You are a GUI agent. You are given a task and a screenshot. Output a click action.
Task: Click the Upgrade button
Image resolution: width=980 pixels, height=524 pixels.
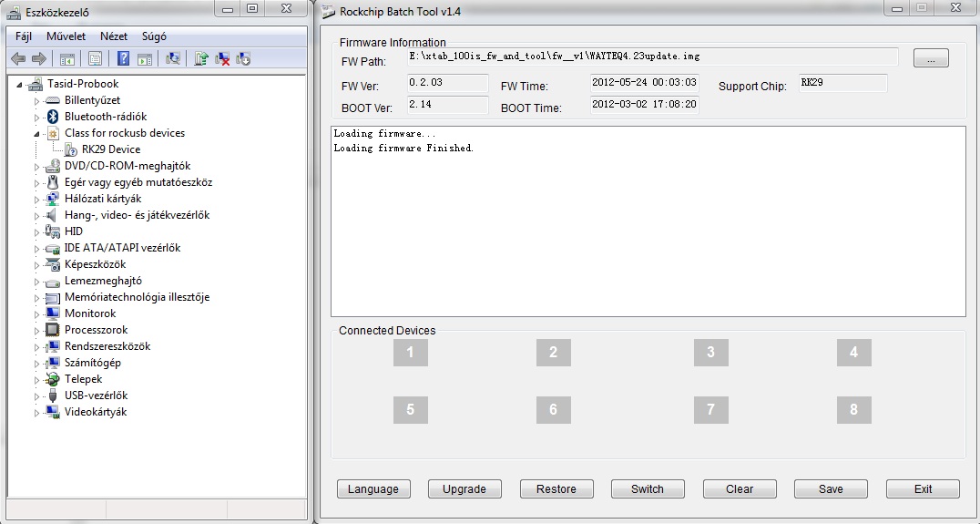(x=465, y=489)
